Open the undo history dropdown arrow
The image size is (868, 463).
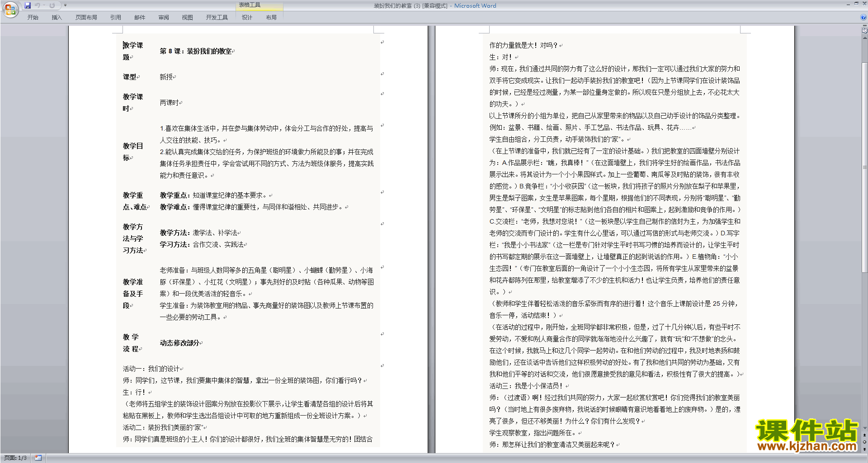pos(44,5)
